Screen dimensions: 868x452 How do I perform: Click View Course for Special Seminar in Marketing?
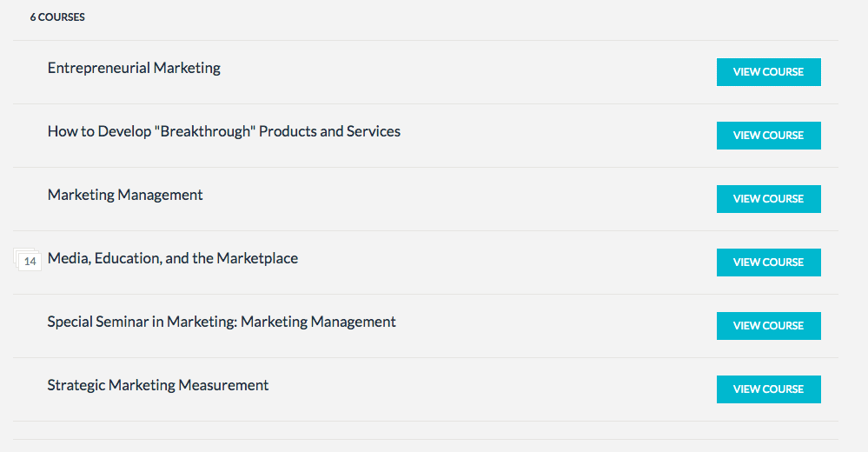[768, 326]
